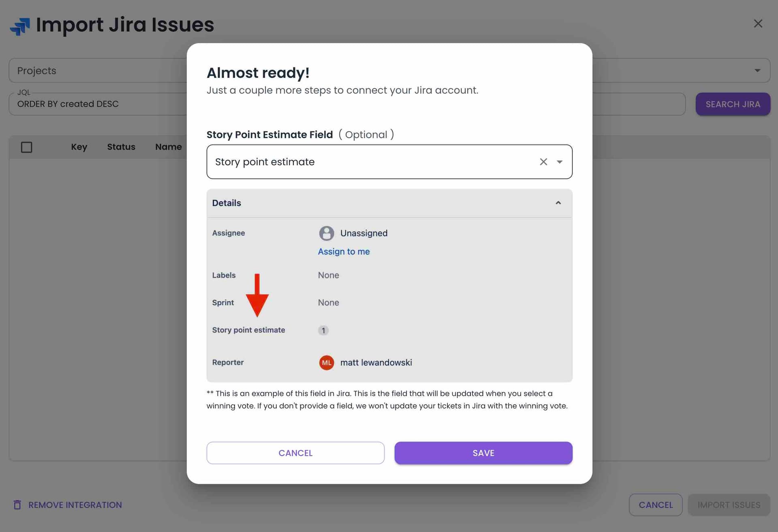Toggle the select-all checkbox in the table header
The image size is (778, 532).
click(x=26, y=147)
